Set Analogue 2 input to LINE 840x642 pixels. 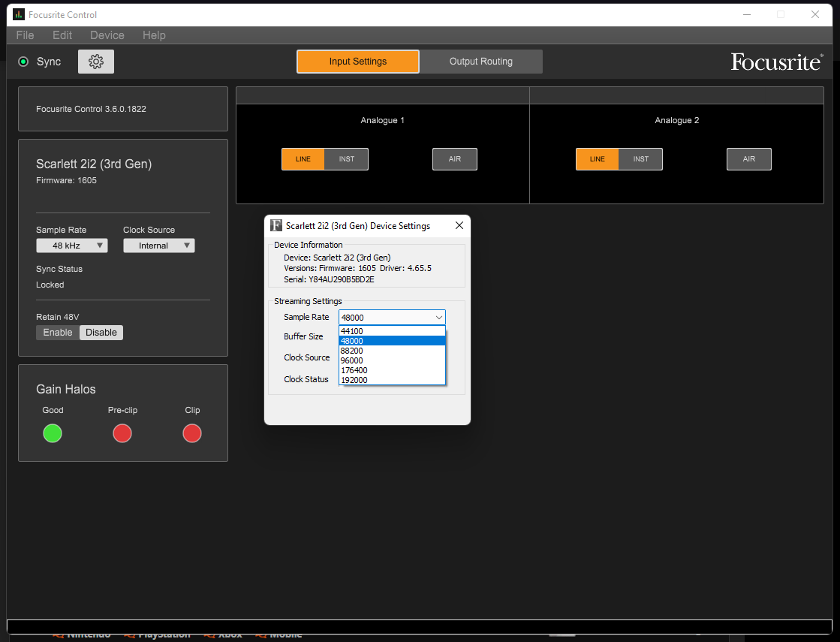click(x=598, y=159)
